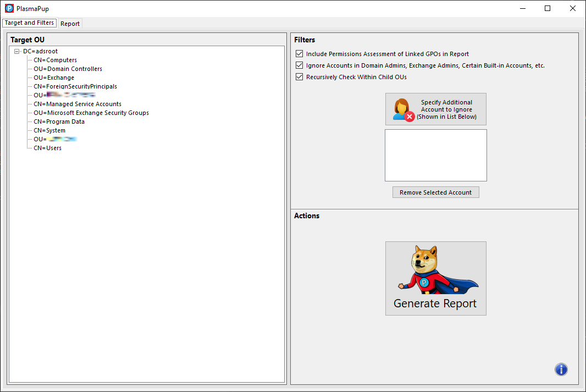Viewport: 586px width, 392px height.
Task: Select DC=adsroot root node
Action: tap(40, 51)
